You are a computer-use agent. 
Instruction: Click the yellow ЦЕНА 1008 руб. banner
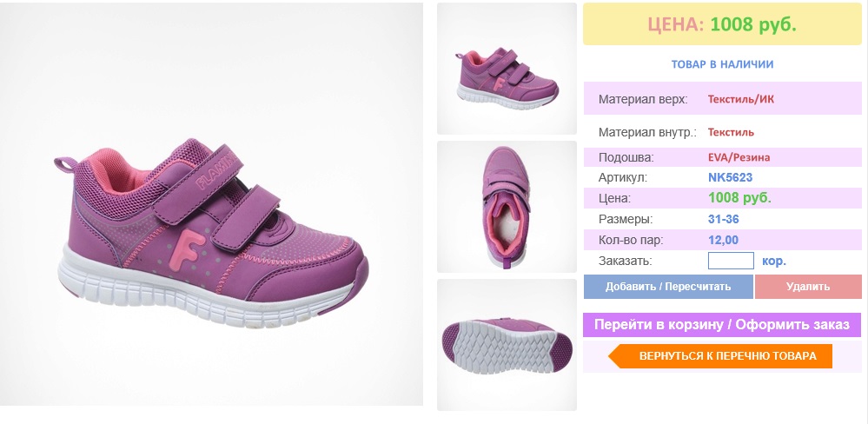(722, 24)
